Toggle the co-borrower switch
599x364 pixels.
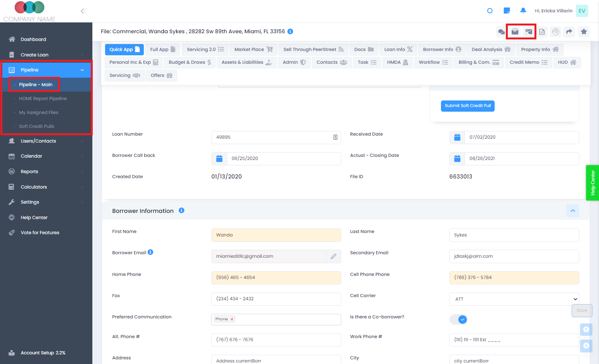pyautogui.click(x=459, y=320)
